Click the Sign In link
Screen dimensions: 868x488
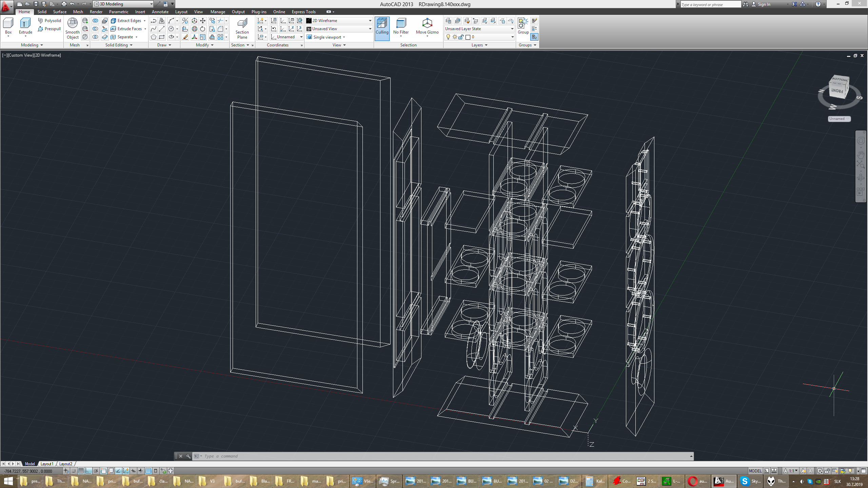(764, 4)
